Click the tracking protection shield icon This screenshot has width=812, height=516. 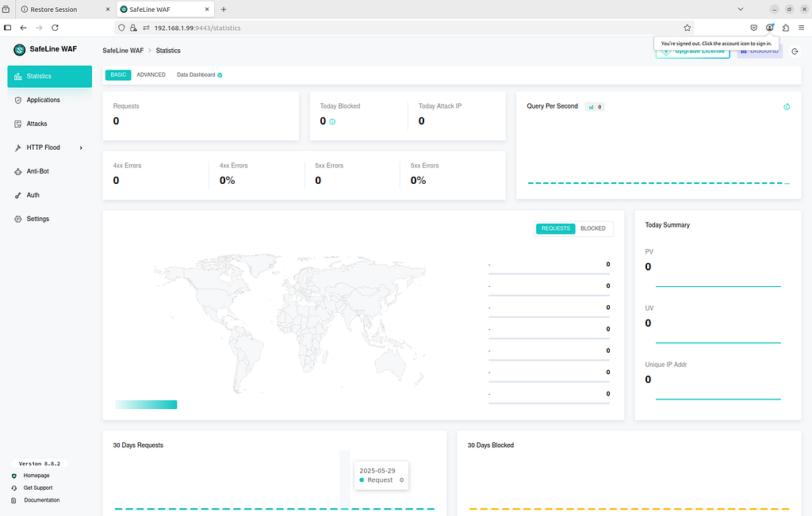tap(121, 28)
